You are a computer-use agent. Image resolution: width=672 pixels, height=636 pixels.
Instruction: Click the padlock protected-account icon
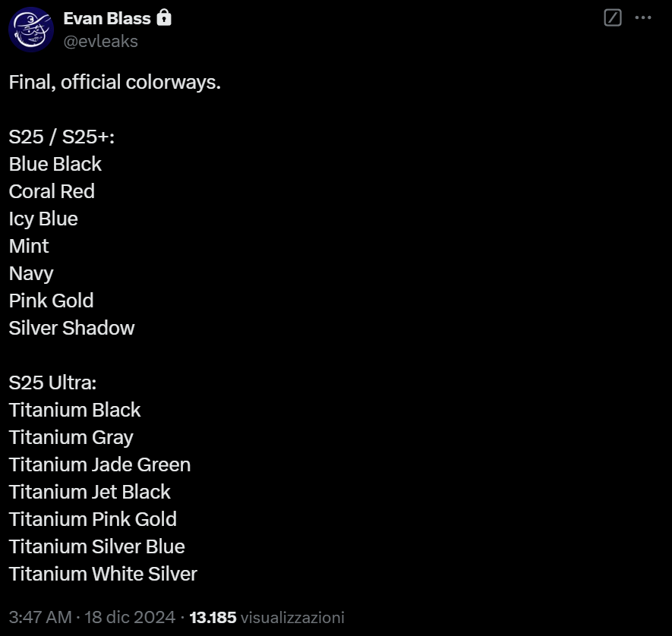pos(163,17)
